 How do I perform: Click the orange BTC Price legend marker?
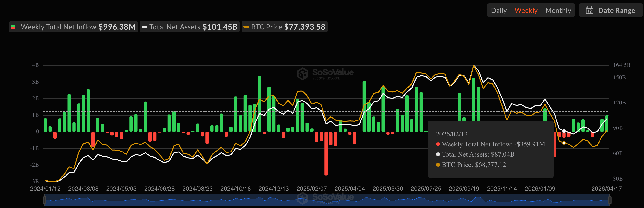[x=246, y=27]
